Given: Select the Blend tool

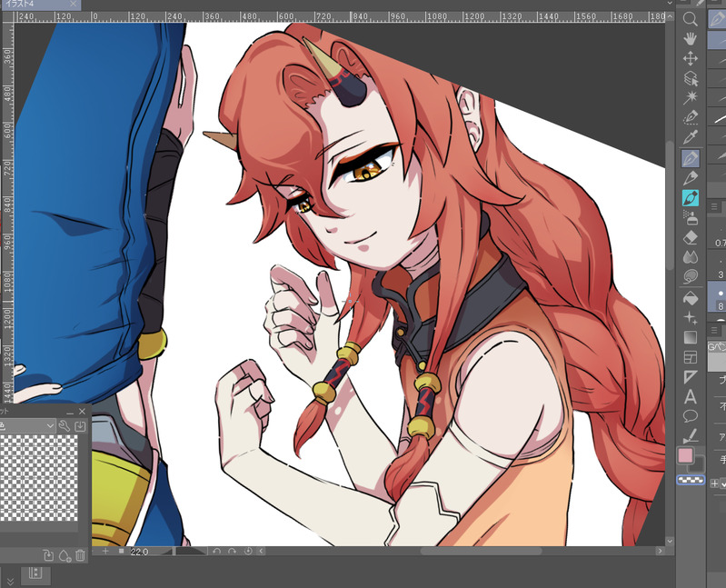Looking at the screenshot, I should (x=691, y=257).
